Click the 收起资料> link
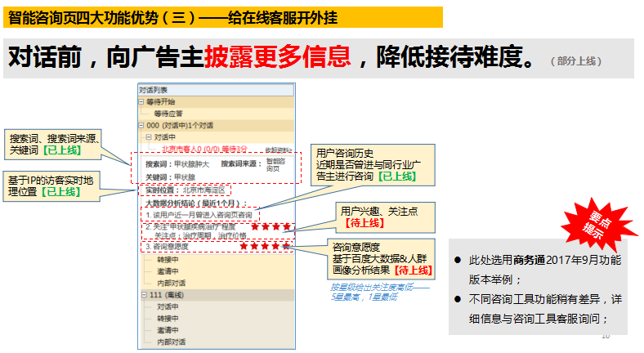 278,150
